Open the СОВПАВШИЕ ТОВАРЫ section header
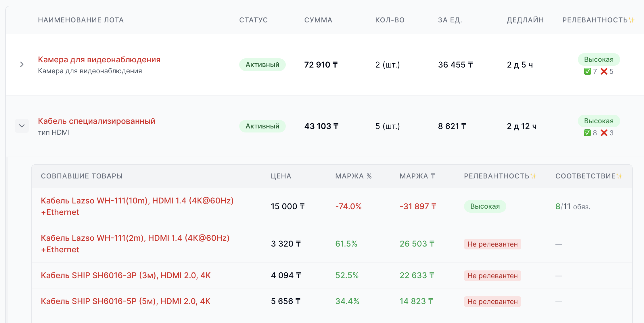The width and height of the screenshot is (644, 323). (82, 176)
